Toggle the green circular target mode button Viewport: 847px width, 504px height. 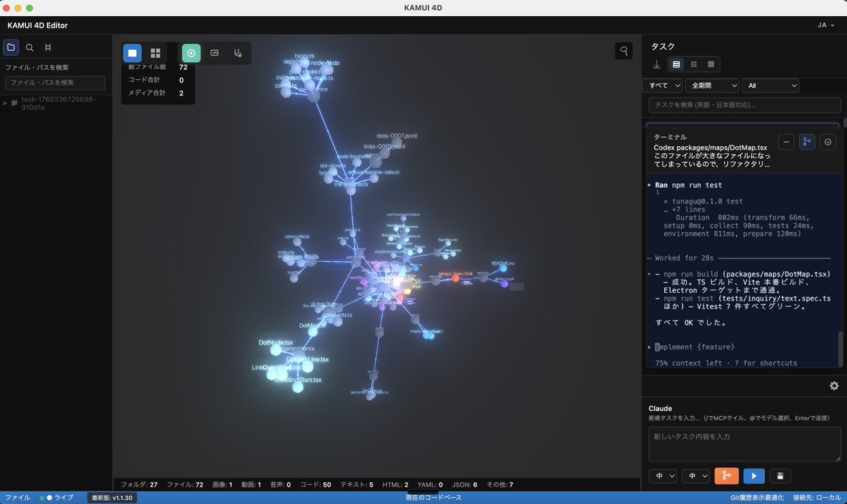pyautogui.click(x=191, y=53)
